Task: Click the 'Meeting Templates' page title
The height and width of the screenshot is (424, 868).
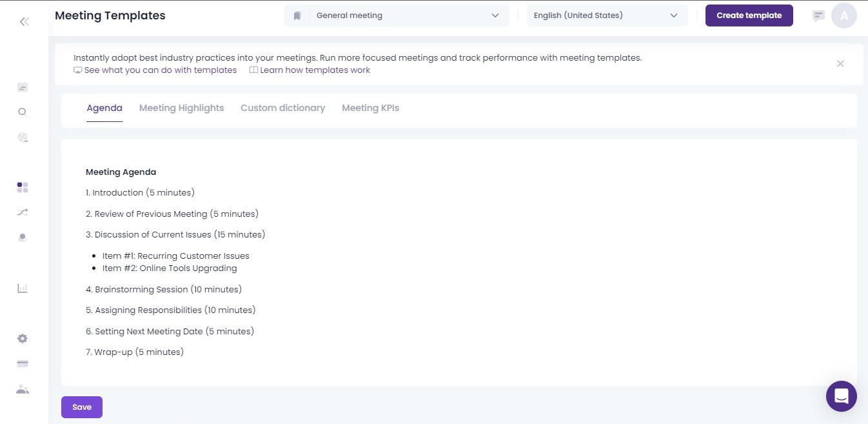Action: [110, 15]
